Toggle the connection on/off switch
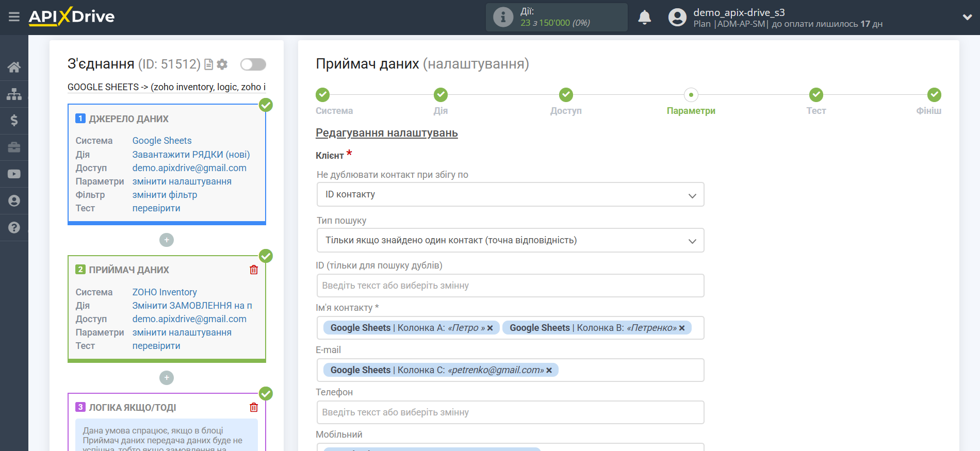The image size is (980, 451). pyautogui.click(x=253, y=64)
